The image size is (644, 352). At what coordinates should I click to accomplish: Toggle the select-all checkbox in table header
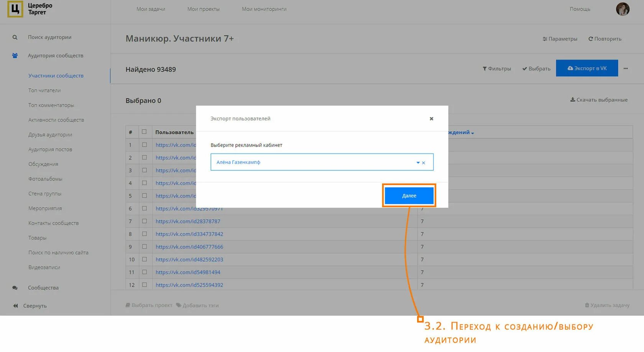[x=144, y=132]
